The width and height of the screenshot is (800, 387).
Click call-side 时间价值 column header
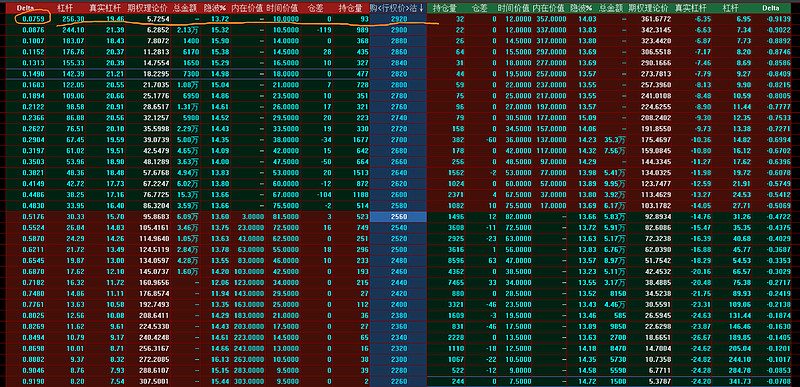click(x=282, y=8)
